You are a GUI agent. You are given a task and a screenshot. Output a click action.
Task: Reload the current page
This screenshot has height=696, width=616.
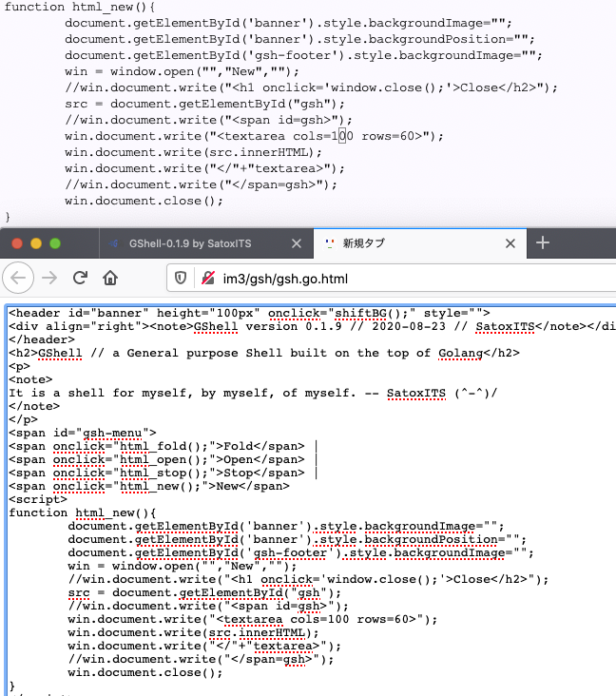pyautogui.click(x=80, y=279)
